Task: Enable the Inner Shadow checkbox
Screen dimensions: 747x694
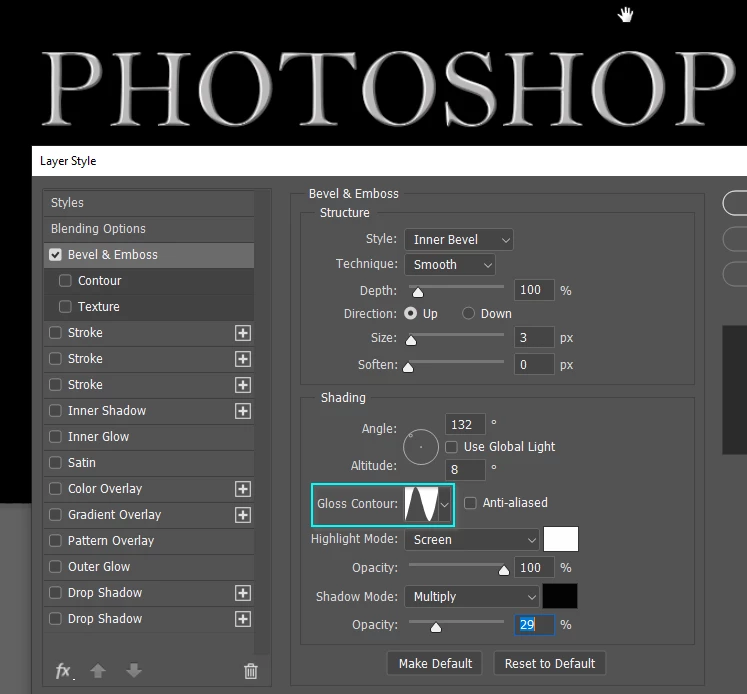Action: point(55,411)
